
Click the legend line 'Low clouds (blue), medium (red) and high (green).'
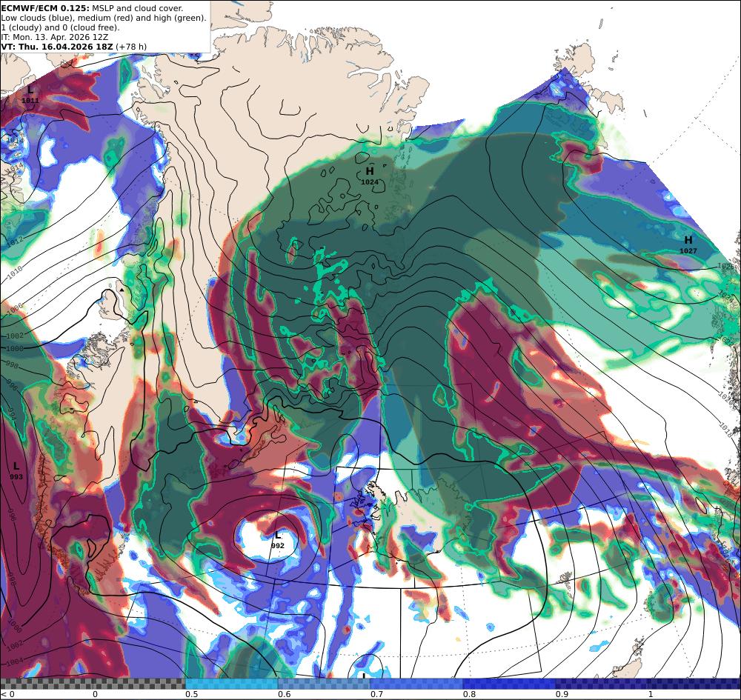tap(104, 18)
